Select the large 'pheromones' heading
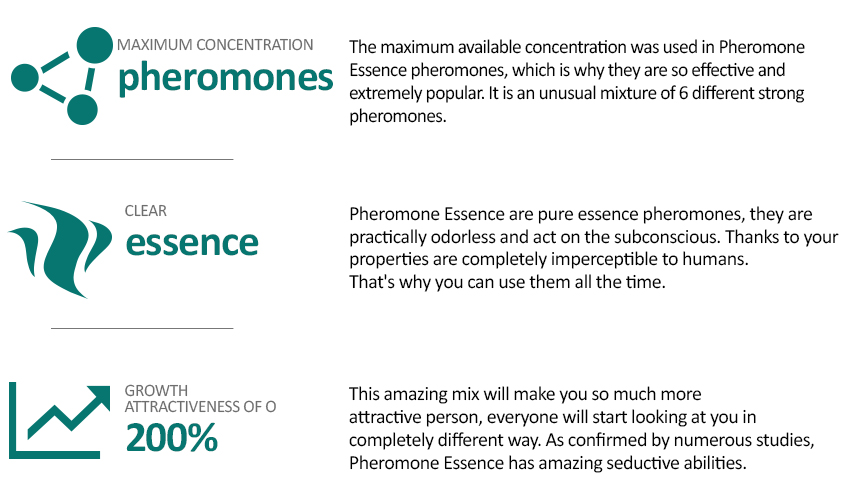Image resolution: width=850 pixels, height=486 pixels. (226, 78)
